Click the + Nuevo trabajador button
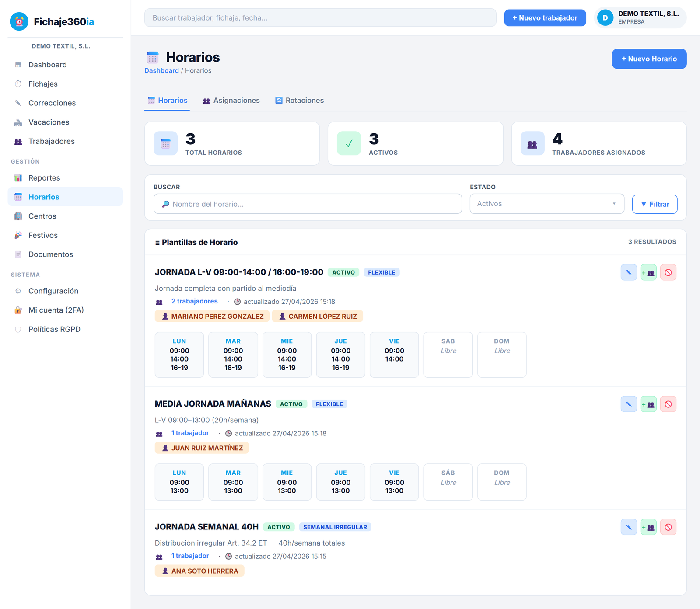 click(545, 18)
